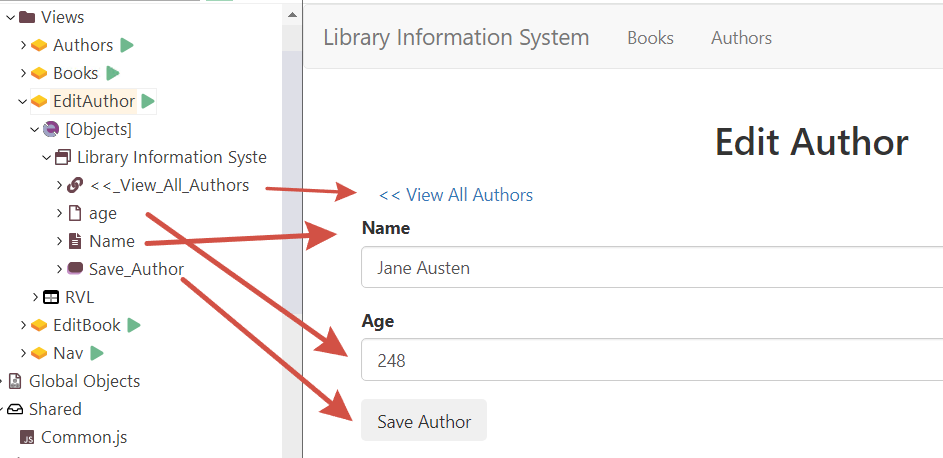This screenshot has height=458, width=943.
Task: Click the green play icon beside Books
Action: (112, 73)
